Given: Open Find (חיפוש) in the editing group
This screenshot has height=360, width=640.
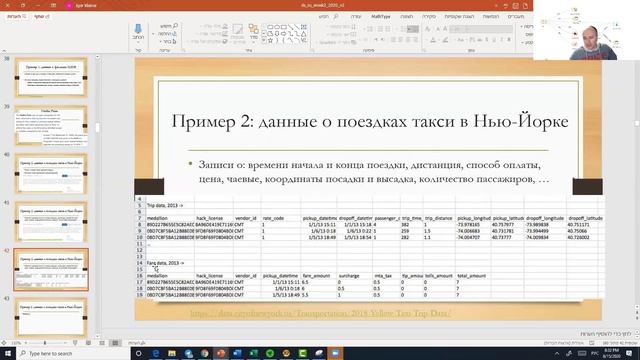Looking at the screenshot, I should 169,26.
